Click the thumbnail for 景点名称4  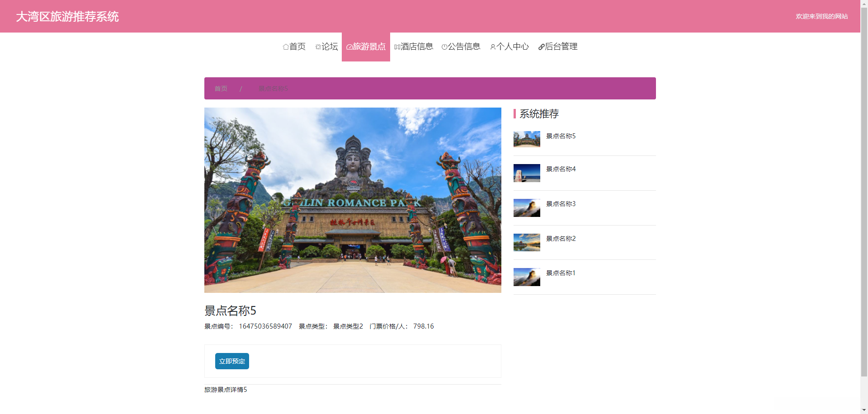pyautogui.click(x=527, y=173)
